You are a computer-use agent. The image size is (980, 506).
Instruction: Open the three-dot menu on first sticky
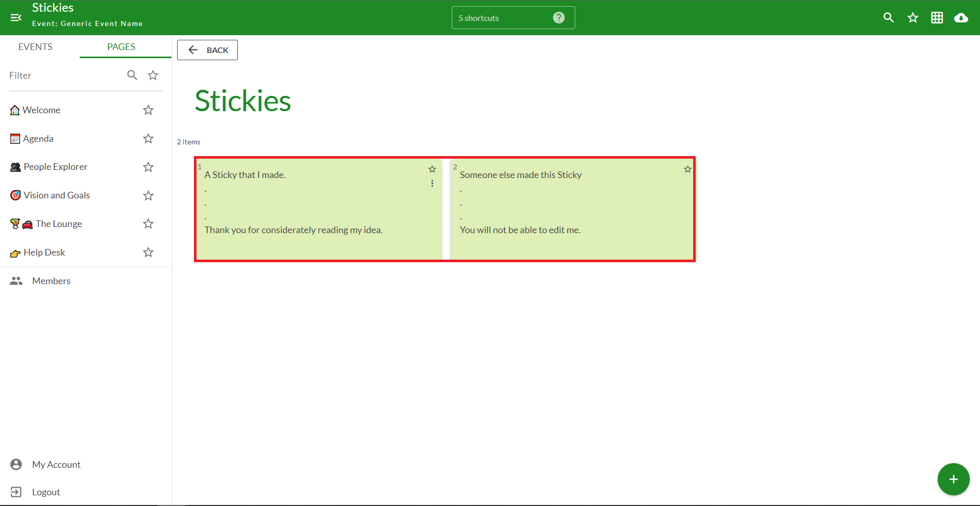point(432,184)
